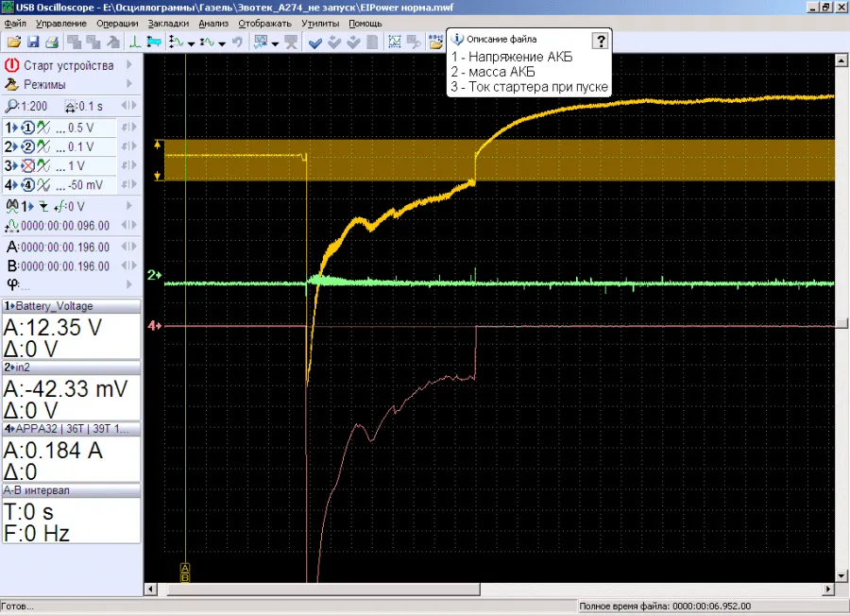Print the waveform using the printer icon

(52, 42)
